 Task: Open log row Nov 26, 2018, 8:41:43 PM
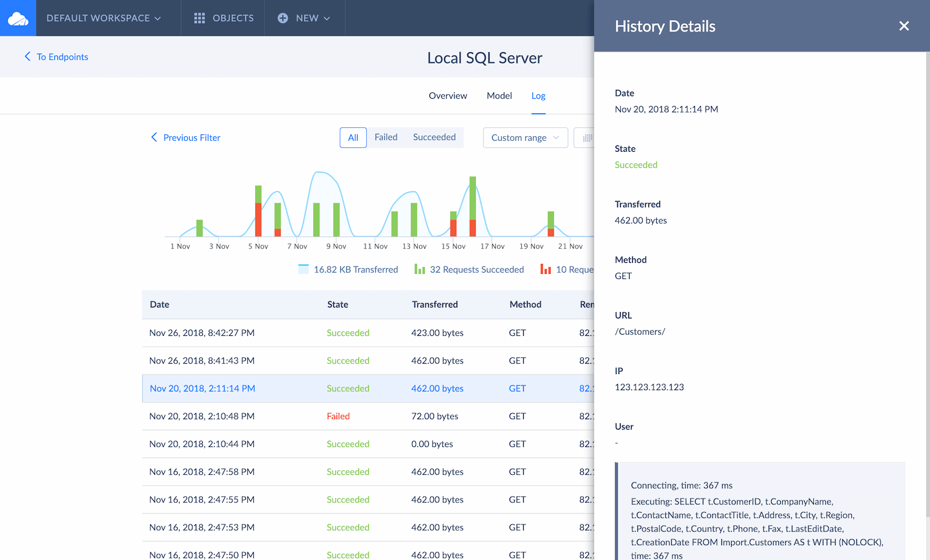(368, 360)
